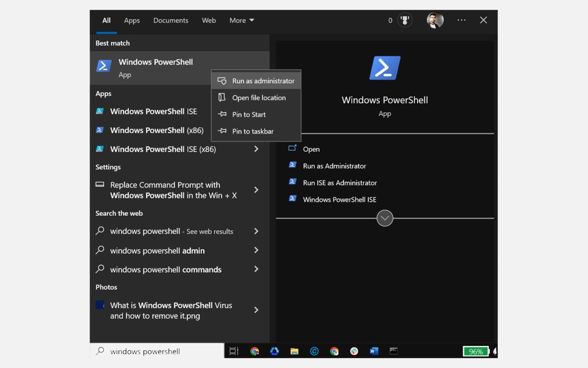588x368 pixels.
Task: Launch Microsoft Word from the taskbar
Action: pyautogui.click(x=374, y=351)
